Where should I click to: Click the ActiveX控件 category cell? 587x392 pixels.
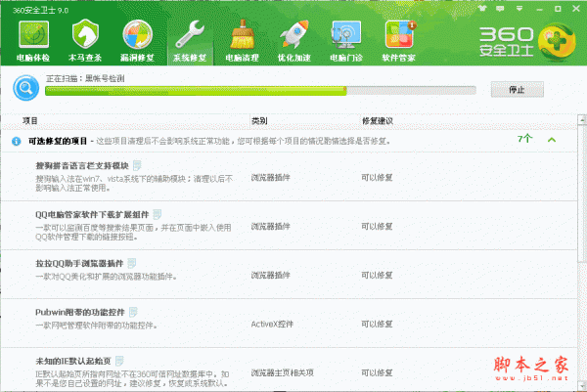click(x=272, y=324)
